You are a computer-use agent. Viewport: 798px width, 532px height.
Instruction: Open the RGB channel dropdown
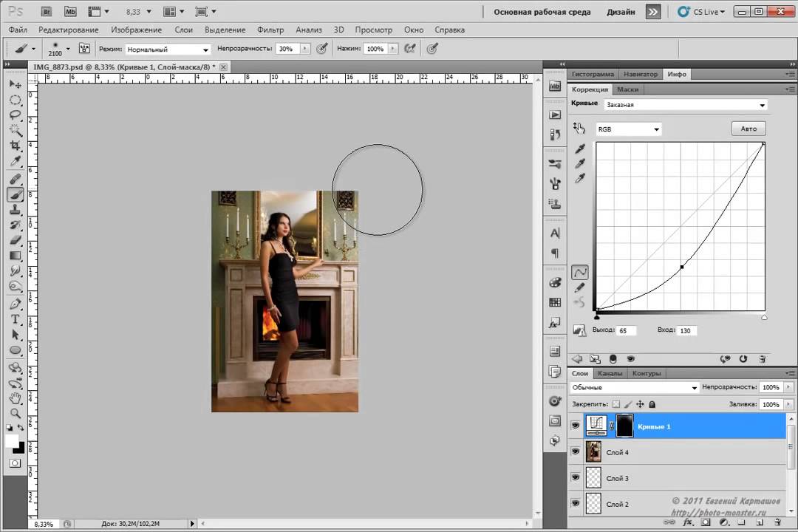point(628,129)
